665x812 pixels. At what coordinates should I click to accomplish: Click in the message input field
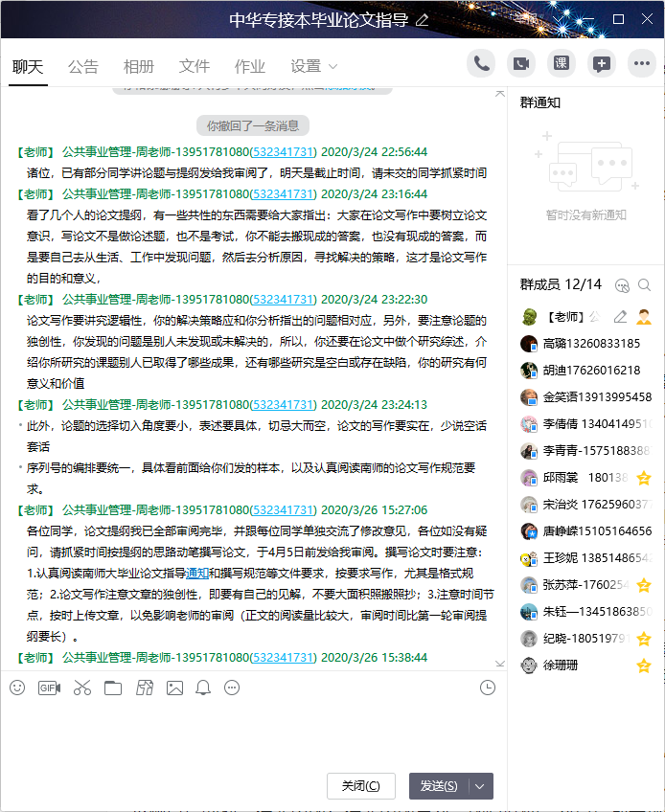[x=253, y=734]
